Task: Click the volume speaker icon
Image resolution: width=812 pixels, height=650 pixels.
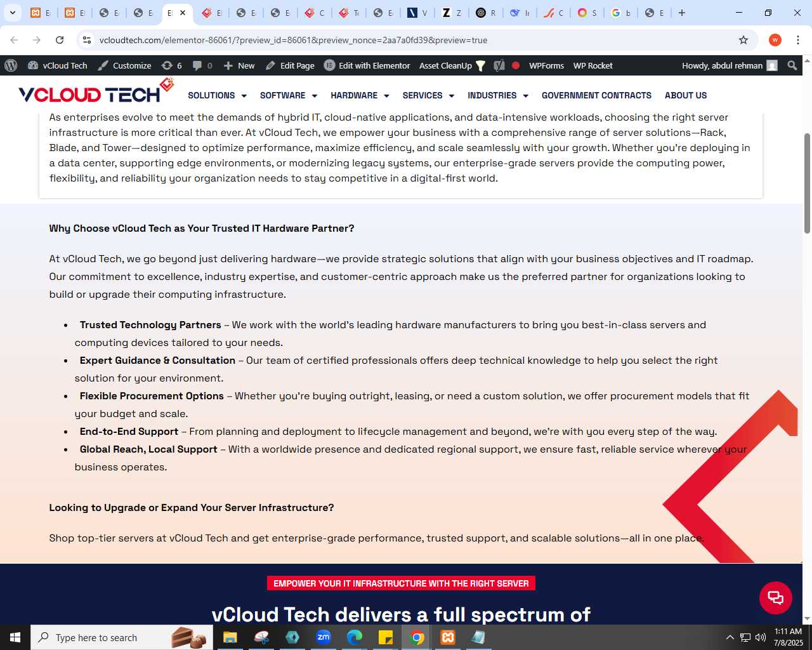Action: 761,637
